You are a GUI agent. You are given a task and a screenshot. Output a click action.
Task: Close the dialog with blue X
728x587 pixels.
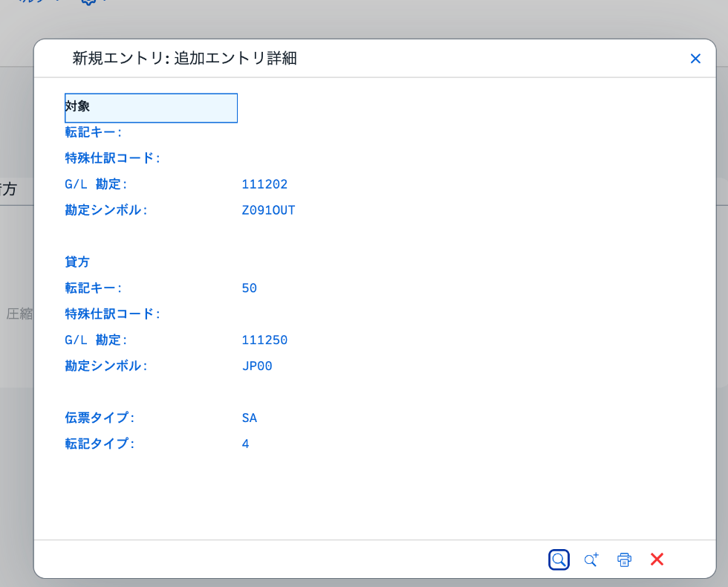pos(695,59)
